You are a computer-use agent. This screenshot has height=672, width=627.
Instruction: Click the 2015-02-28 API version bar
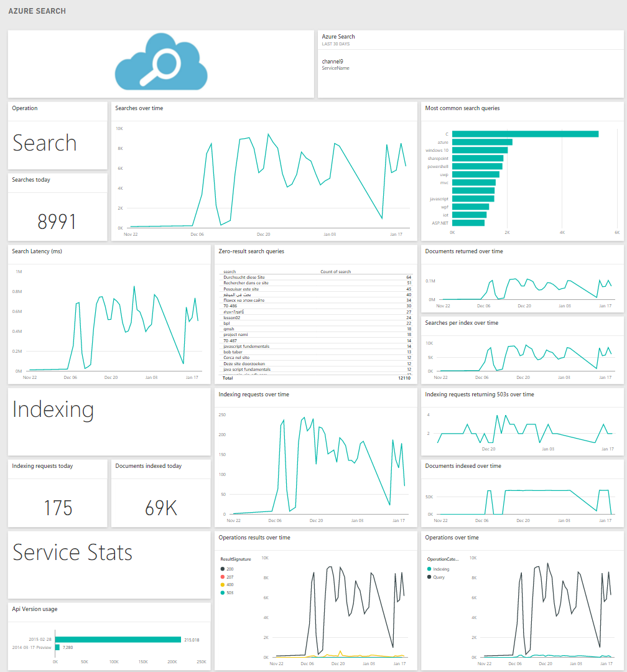[118, 640]
